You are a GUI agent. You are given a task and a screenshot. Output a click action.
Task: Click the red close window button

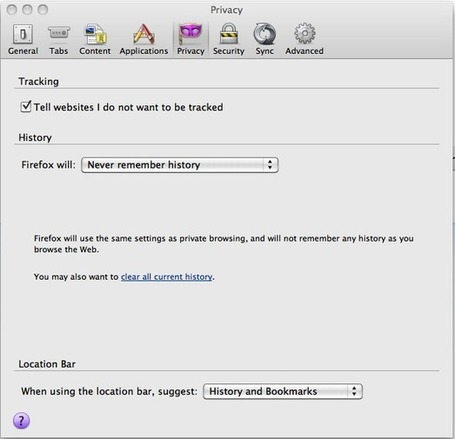pyautogui.click(x=12, y=10)
